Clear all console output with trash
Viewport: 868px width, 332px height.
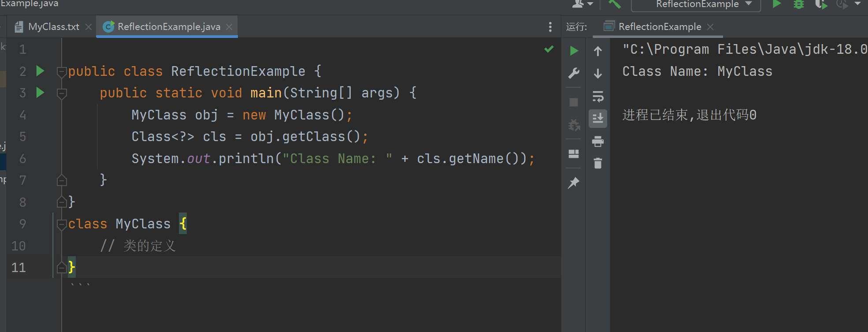598,164
